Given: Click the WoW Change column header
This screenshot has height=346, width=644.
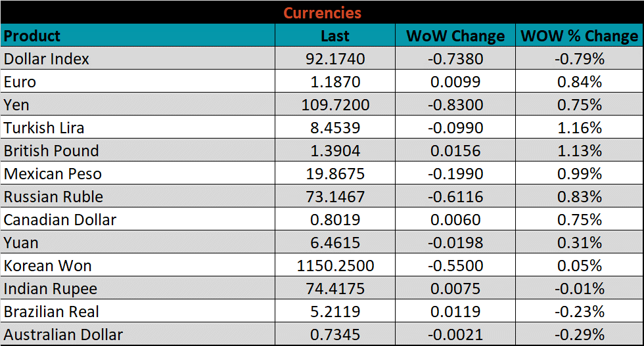Looking at the screenshot, I should pos(455,36).
